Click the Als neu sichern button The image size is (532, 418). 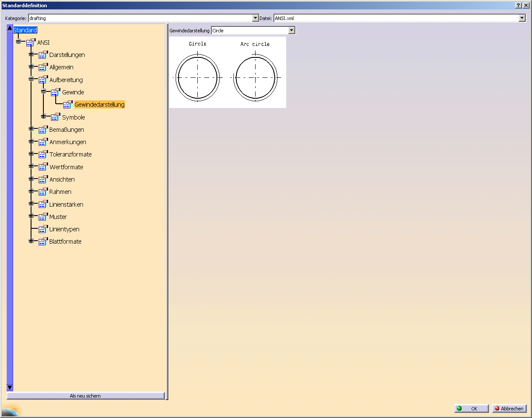85,396
